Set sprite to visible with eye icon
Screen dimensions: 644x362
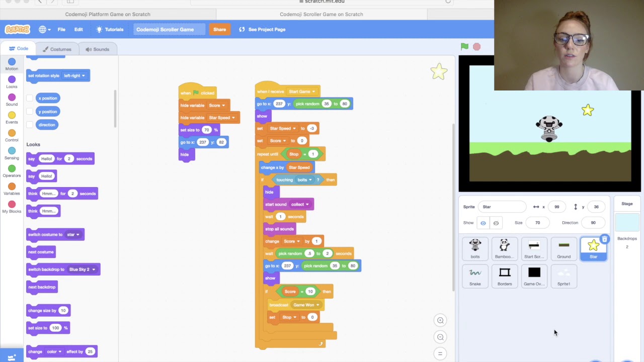tap(483, 223)
